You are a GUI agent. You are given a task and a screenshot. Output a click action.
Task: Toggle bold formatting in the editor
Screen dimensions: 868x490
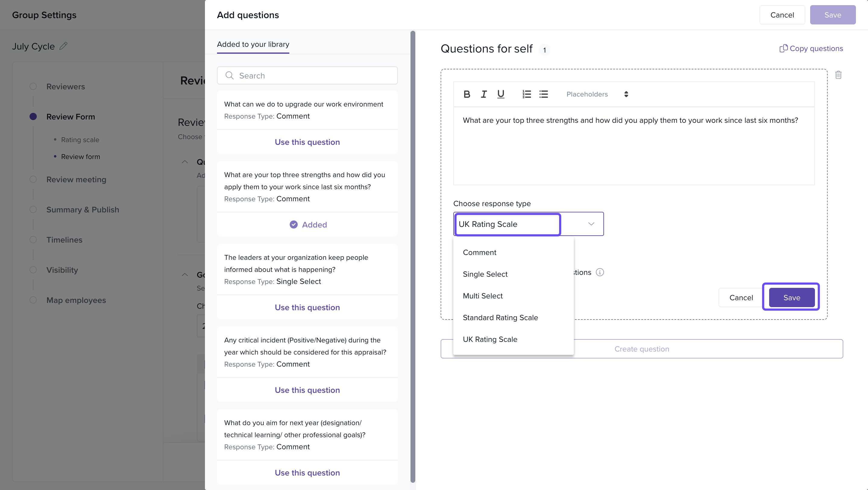click(467, 94)
